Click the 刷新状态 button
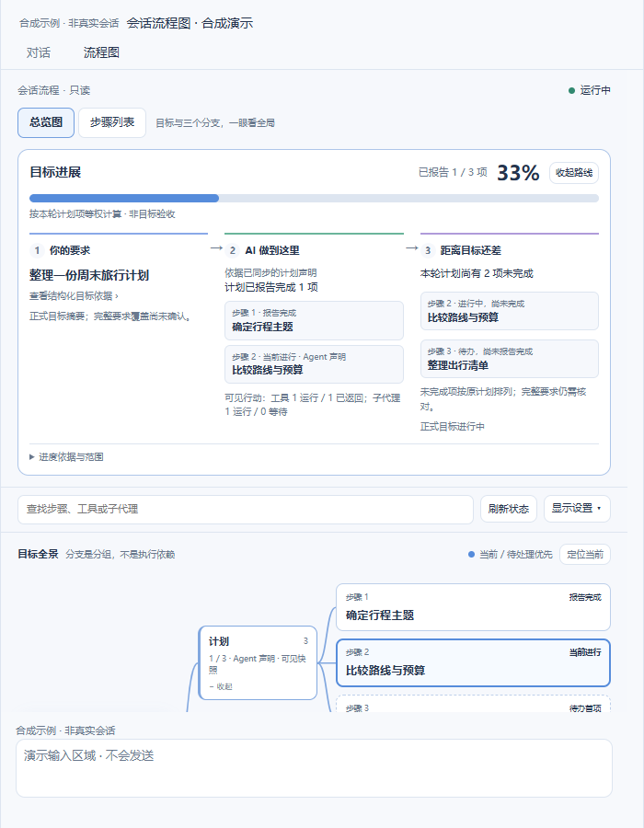The image size is (644, 828). point(509,509)
